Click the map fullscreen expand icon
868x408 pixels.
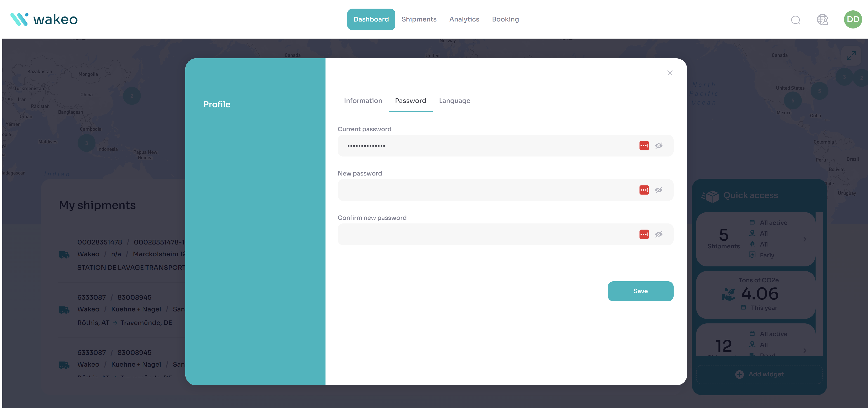(851, 56)
